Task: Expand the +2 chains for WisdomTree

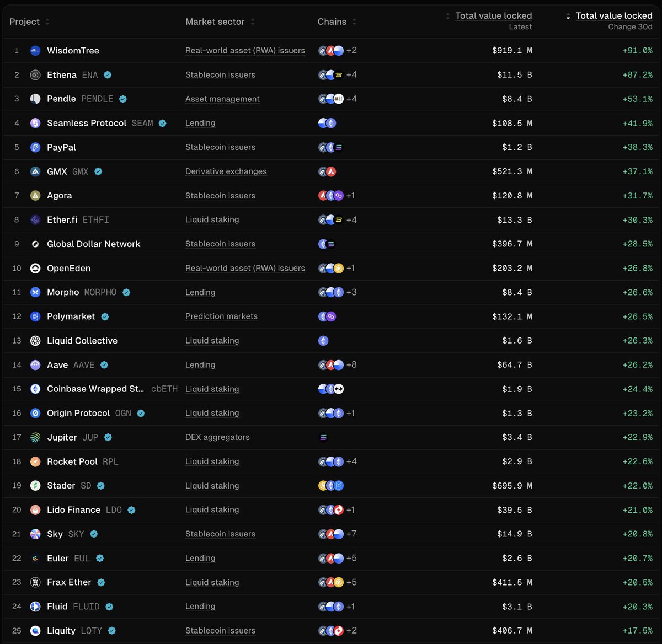Action: pyautogui.click(x=351, y=51)
